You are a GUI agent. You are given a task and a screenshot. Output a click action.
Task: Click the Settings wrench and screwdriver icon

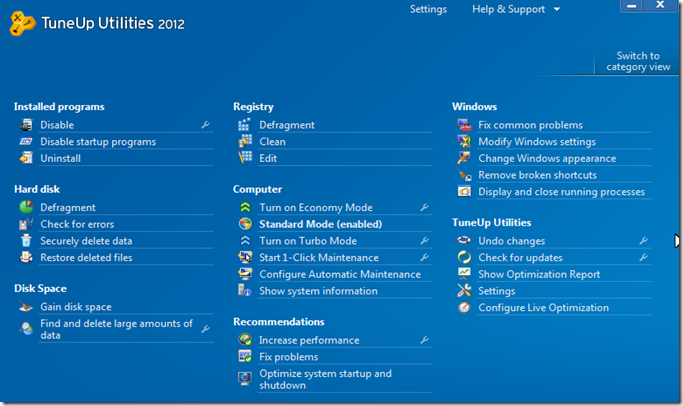464,290
